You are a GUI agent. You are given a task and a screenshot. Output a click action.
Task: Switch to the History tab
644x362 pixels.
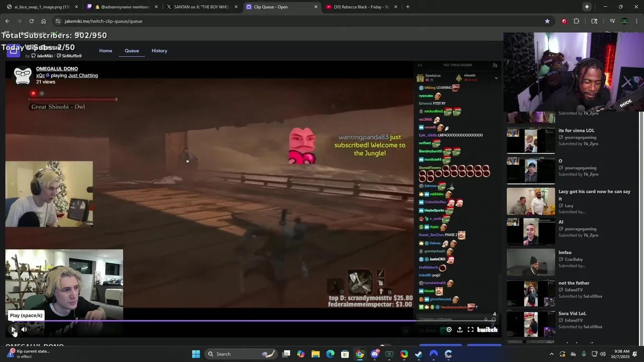click(x=159, y=51)
